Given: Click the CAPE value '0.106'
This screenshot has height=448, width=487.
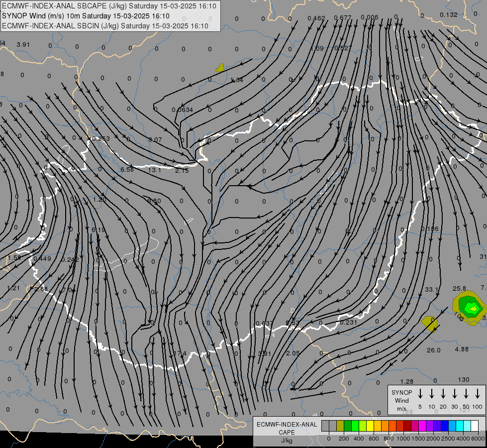Looking at the screenshot, I should click(430, 229).
